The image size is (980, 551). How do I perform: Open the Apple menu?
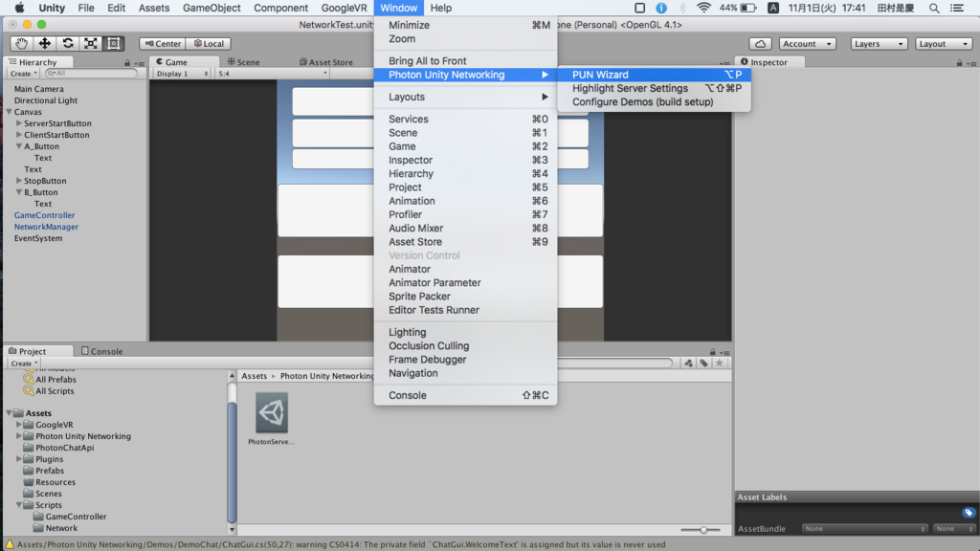click(x=19, y=8)
